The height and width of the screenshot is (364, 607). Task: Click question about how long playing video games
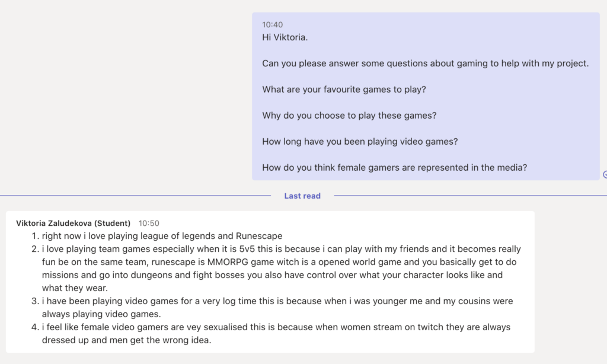(x=360, y=141)
